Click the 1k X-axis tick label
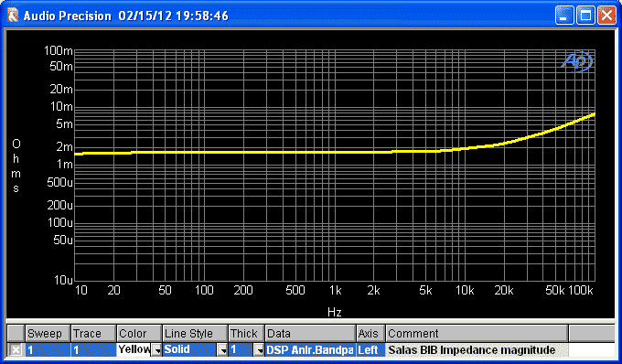622x364 pixels. coord(335,291)
